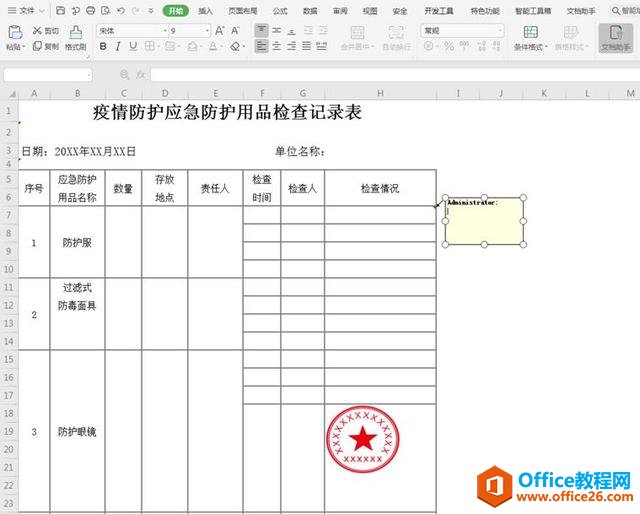Click the decrease indent icon
Image resolution: width=640 pixels, height=514 pixels.
click(x=308, y=31)
